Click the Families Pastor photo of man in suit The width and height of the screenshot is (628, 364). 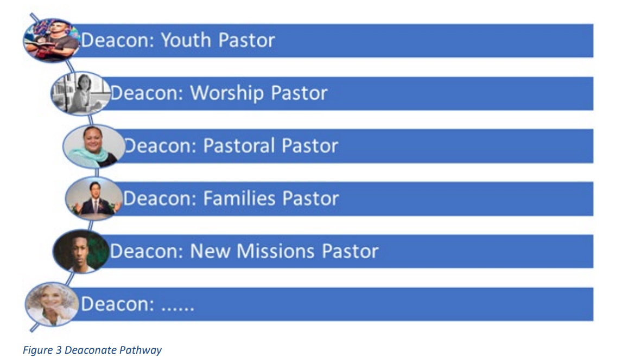coord(94,199)
